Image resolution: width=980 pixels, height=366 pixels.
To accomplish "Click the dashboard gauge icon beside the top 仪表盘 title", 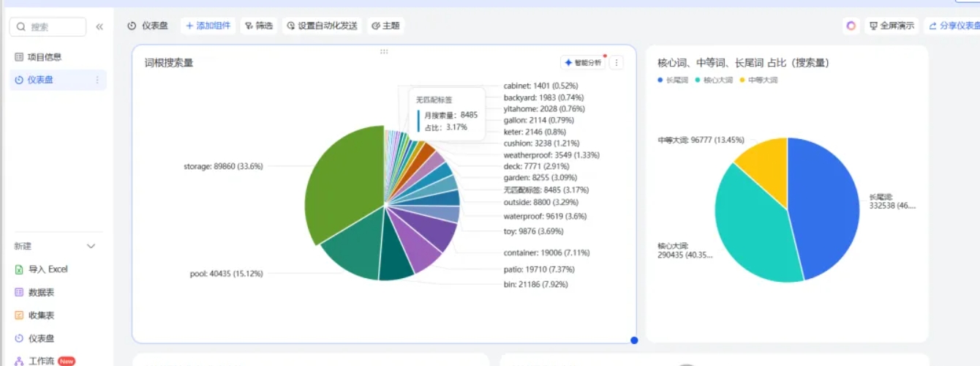I will click(132, 26).
